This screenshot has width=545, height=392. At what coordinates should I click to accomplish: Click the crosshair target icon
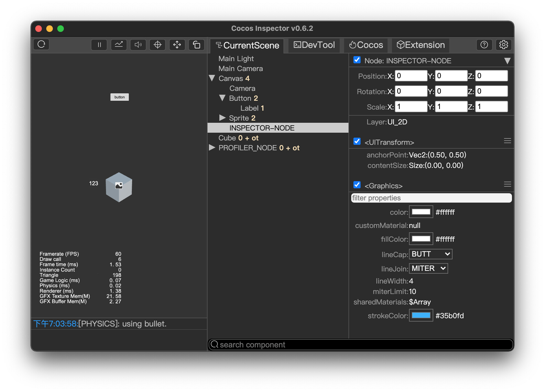coord(157,45)
